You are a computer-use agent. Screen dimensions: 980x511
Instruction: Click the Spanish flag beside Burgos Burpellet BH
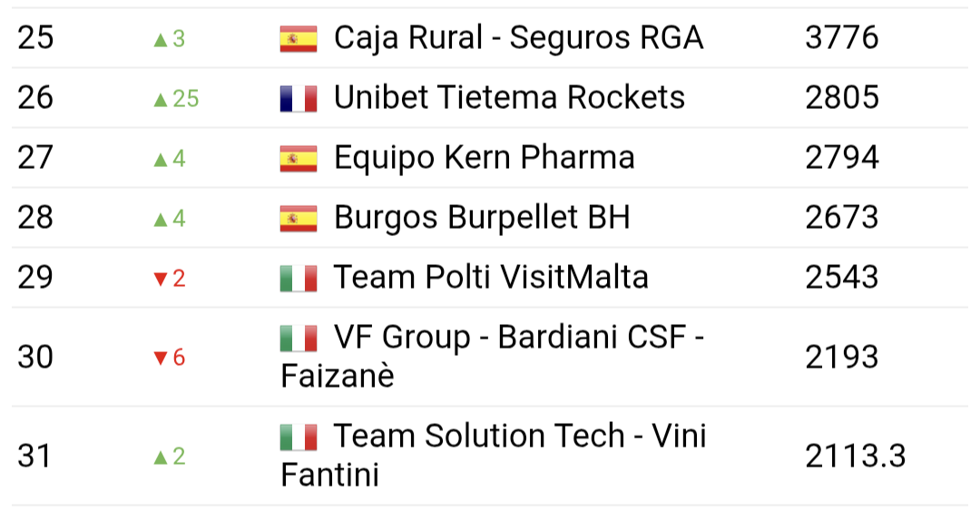pos(299,219)
